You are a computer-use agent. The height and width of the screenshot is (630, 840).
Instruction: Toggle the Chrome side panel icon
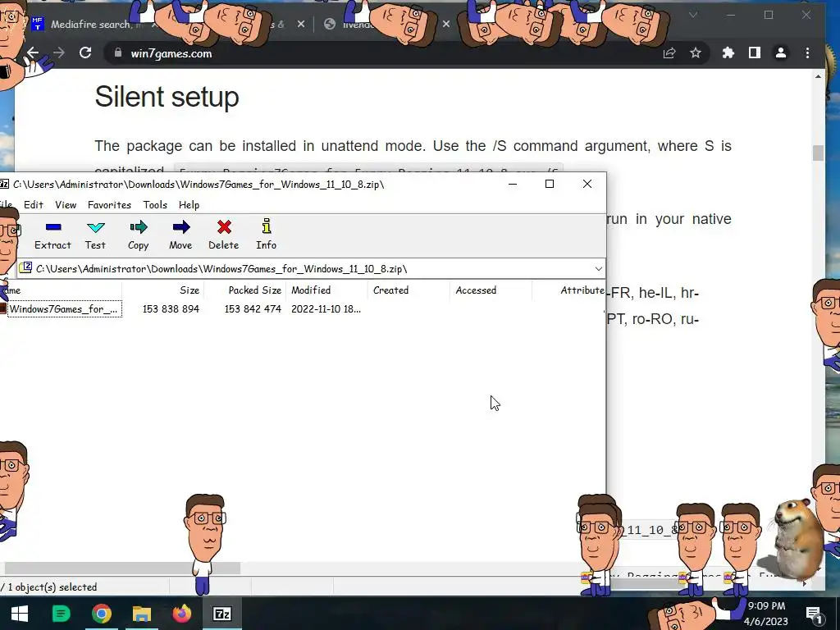point(755,53)
